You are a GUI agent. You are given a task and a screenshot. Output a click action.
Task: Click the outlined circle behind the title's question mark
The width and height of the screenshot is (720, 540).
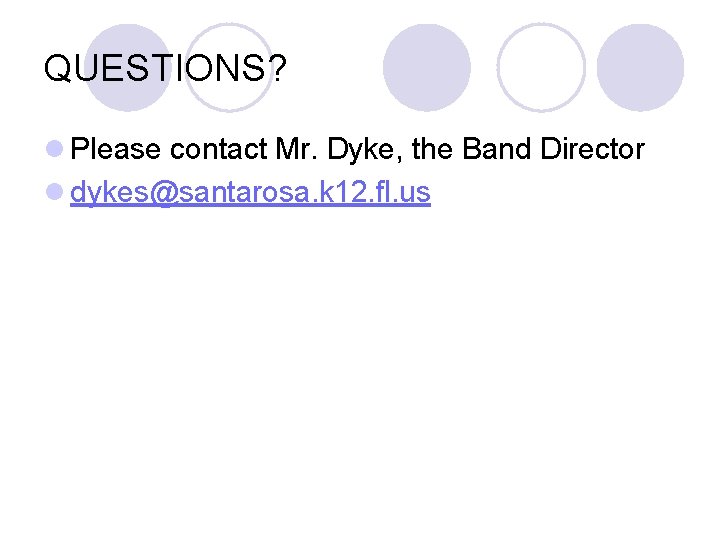point(228,68)
